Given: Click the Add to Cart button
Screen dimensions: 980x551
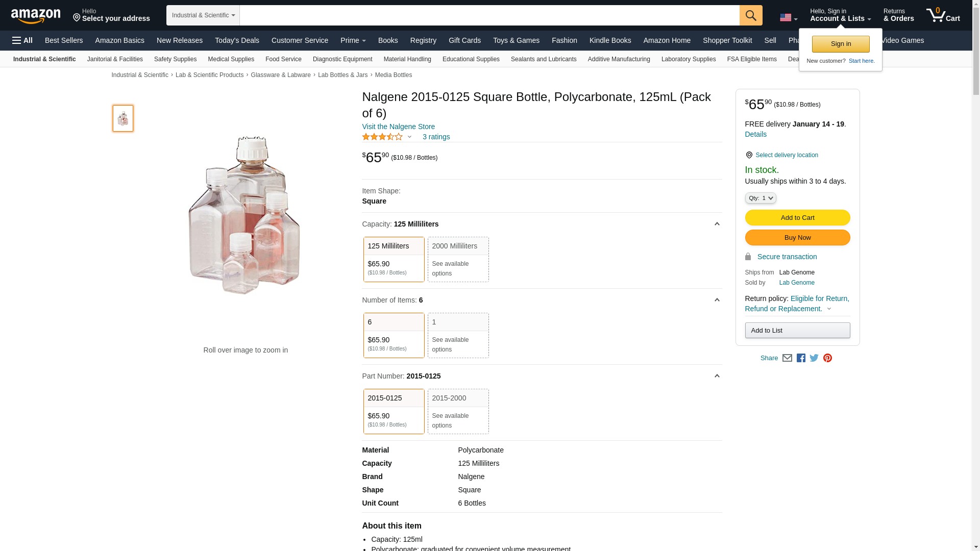Looking at the screenshot, I should click(x=797, y=218).
